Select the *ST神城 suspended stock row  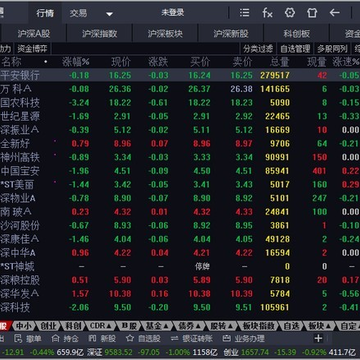(180, 266)
